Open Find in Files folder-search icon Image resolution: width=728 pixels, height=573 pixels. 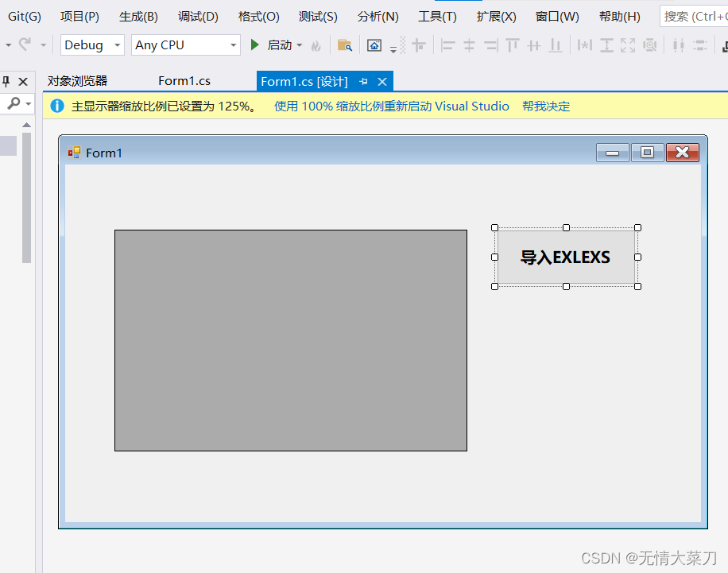344,45
